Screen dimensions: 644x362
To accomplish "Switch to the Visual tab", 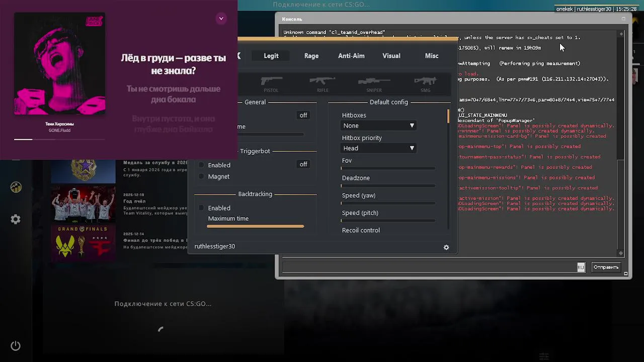I will tap(391, 56).
